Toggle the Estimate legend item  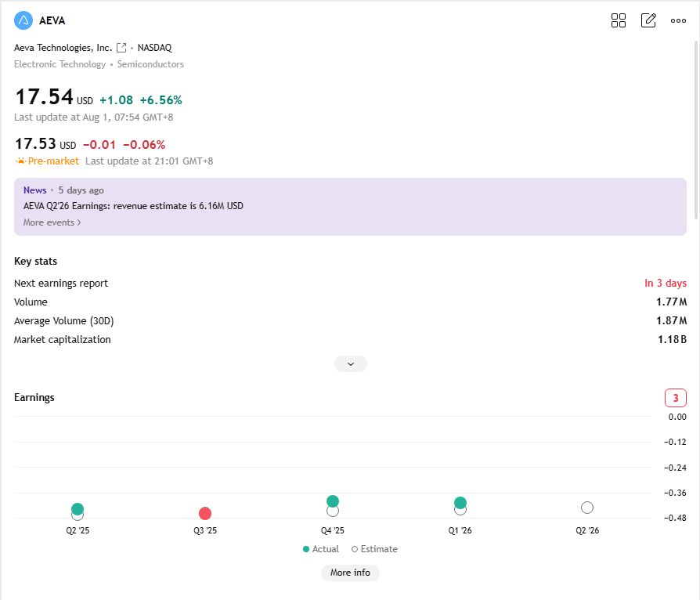374,549
